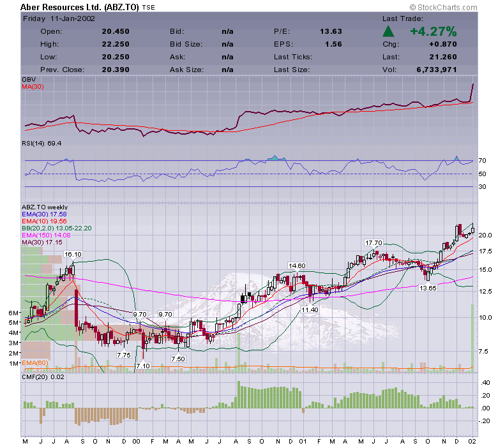Click the Prev. Close value 20.390
The width and height of the screenshot is (498, 448).
tap(116, 70)
